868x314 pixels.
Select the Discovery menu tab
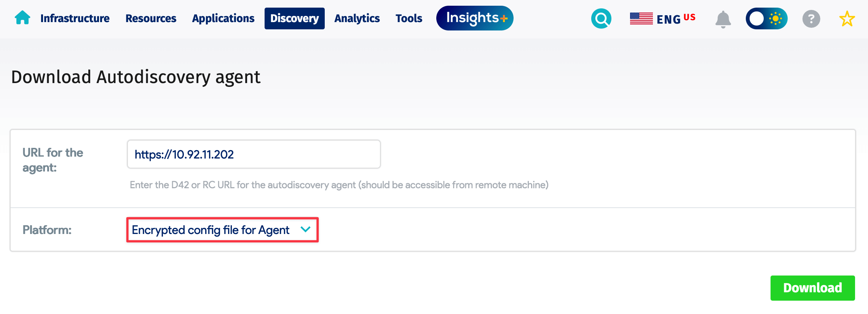pos(294,18)
